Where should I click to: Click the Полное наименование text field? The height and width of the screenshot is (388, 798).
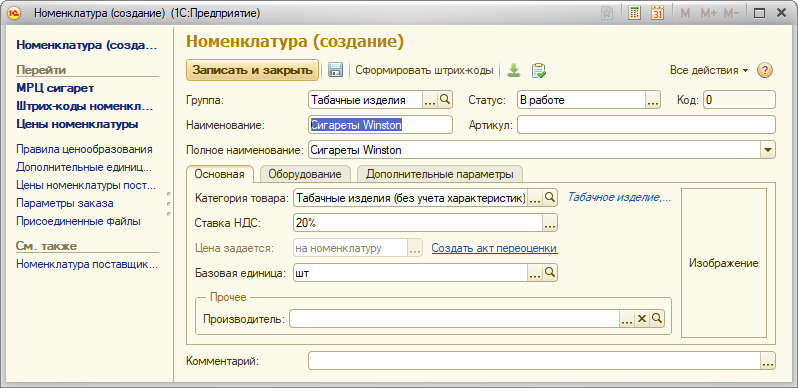[x=534, y=150]
